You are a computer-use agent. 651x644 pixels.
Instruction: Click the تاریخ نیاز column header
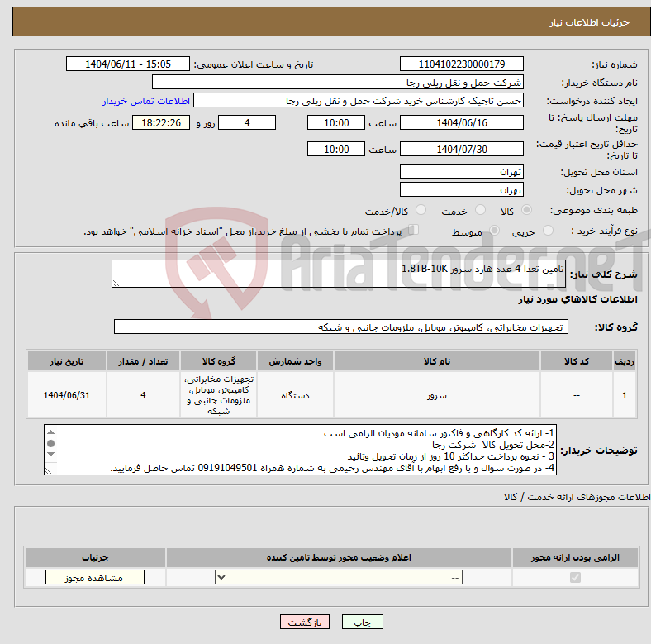[67, 361]
